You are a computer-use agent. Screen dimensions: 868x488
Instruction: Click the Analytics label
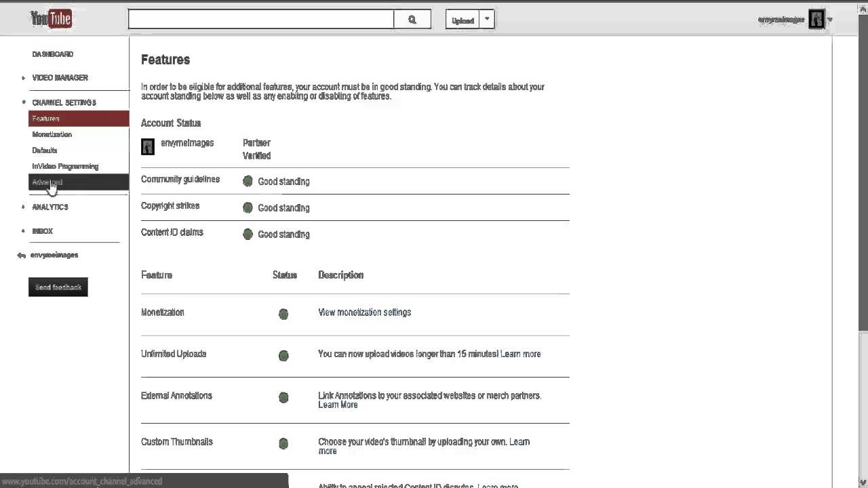tap(50, 207)
